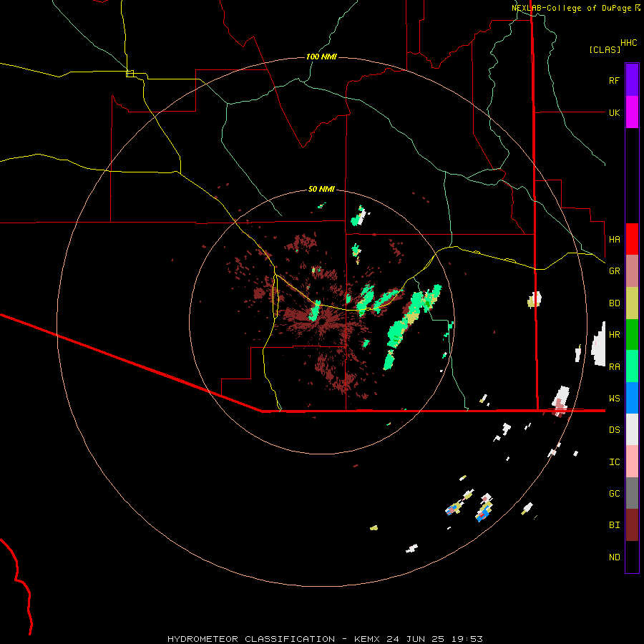Click the 100 NMI range ring label

(321, 57)
